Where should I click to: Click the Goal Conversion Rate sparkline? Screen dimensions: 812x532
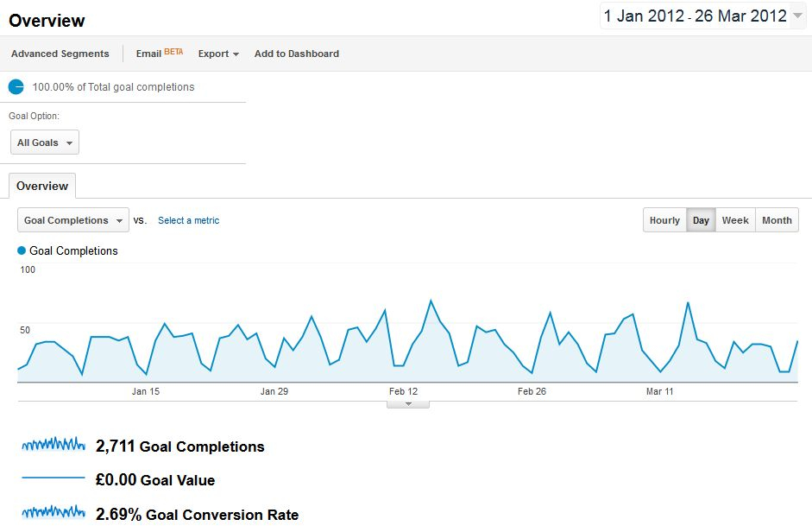pos(54,513)
